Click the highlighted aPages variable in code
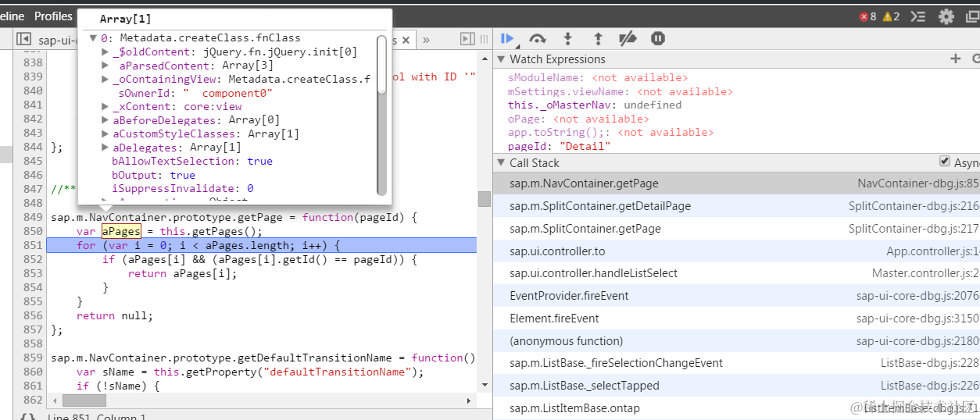Screen dimensions: 980x420 [121, 231]
